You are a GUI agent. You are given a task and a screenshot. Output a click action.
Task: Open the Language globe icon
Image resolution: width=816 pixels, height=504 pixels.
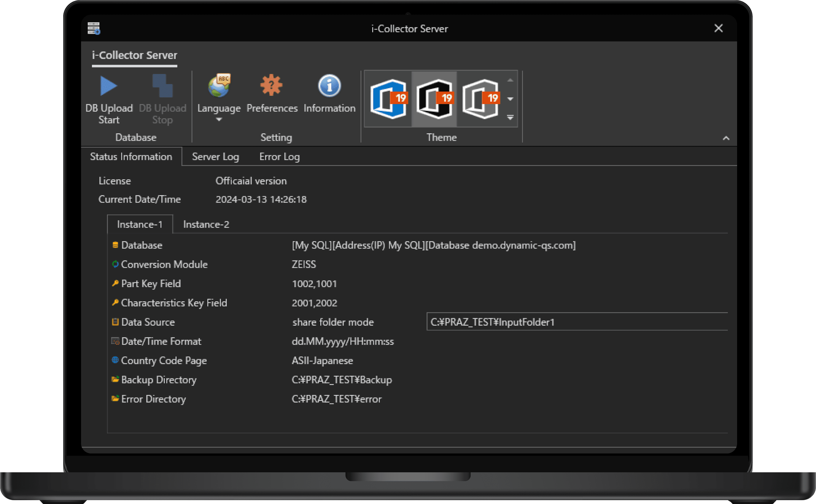[219, 86]
